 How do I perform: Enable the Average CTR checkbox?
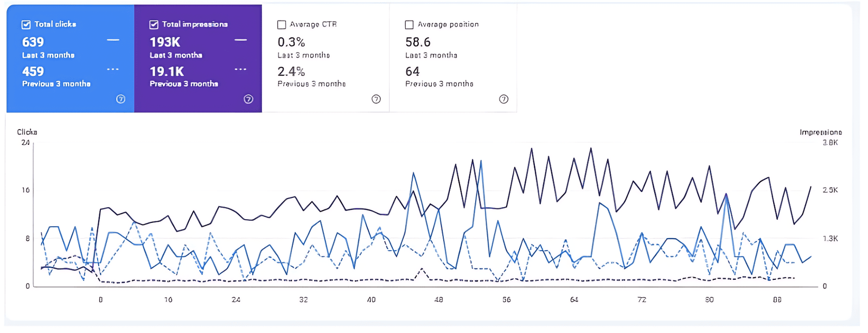[282, 24]
